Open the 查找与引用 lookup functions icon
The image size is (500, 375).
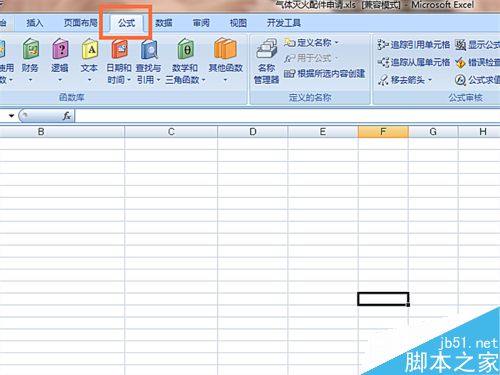pyautogui.click(x=149, y=49)
